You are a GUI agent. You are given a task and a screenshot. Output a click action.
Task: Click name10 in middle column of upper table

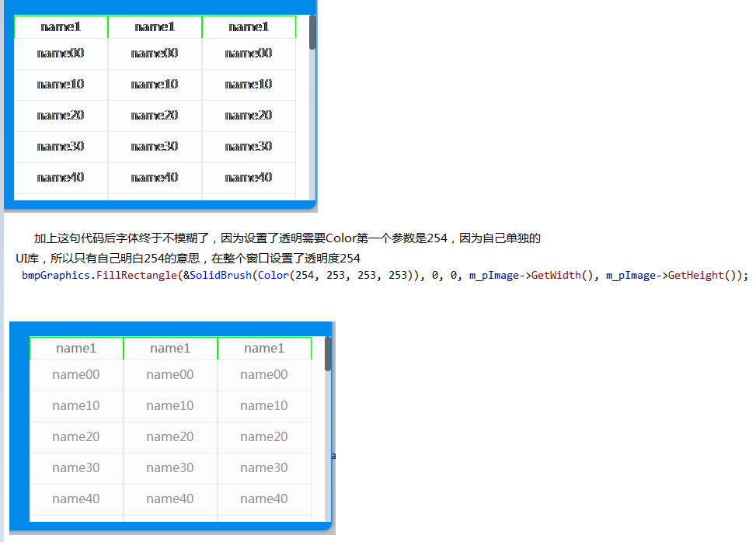(155, 85)
